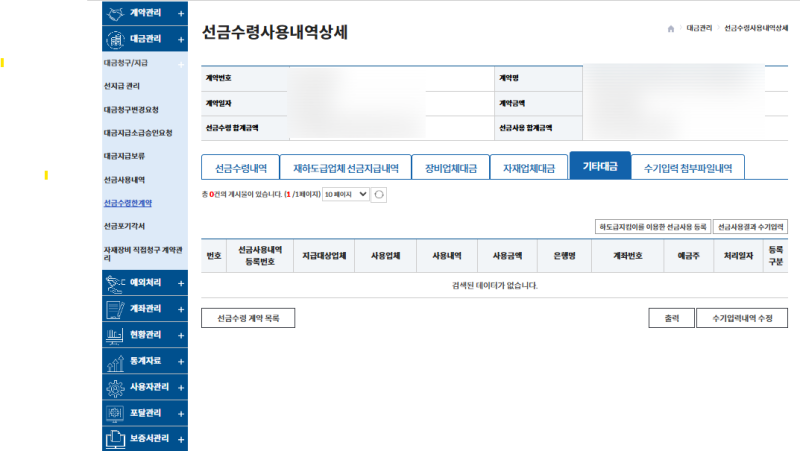Image resolution: width=800 pixels, height=451 pixels.
Task: Click the 선금사용내역 등록번호 column header
Action: [260, 256]
